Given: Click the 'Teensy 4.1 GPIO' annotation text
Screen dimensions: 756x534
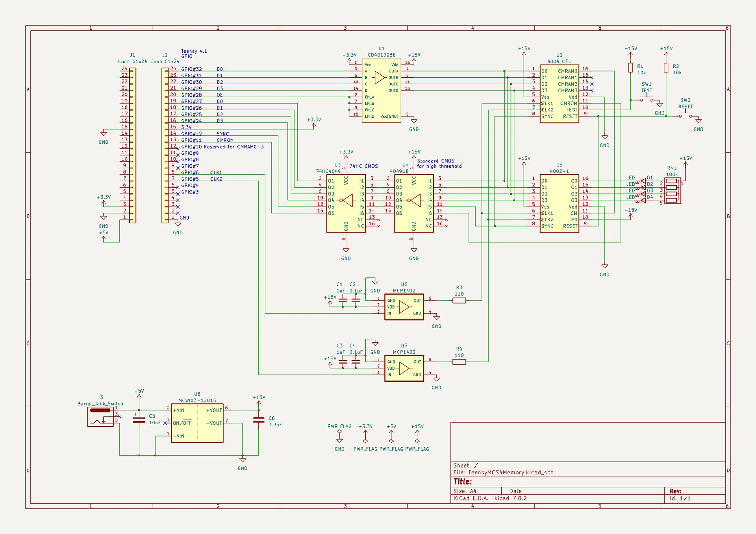Looking at the screenshot, I should (194, 54).
